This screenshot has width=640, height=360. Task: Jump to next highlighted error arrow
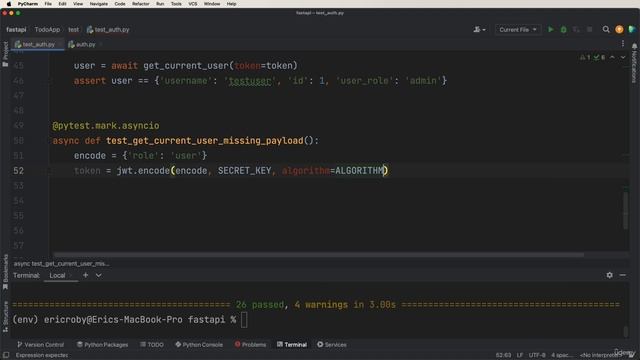622,57
